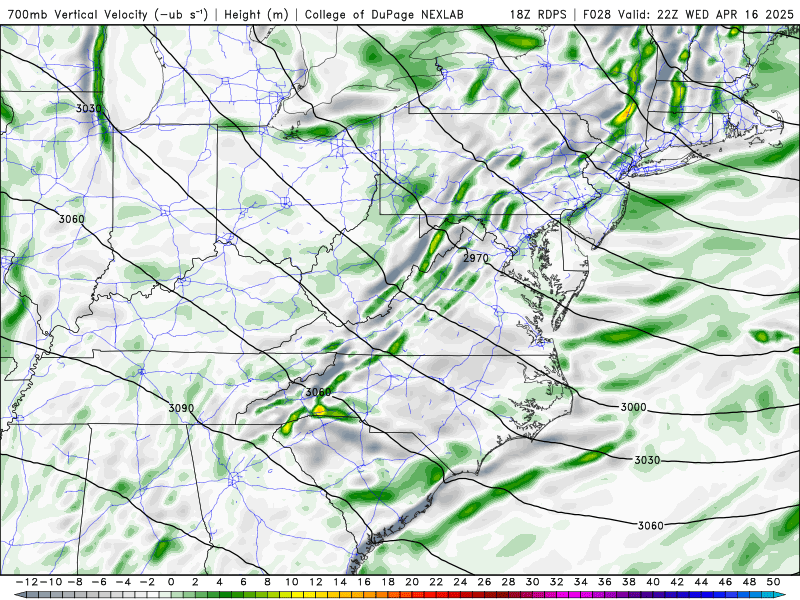This screenshot has height=600, width=800.
Task: Click the 'Height (m)' header label
Action: 256,15
